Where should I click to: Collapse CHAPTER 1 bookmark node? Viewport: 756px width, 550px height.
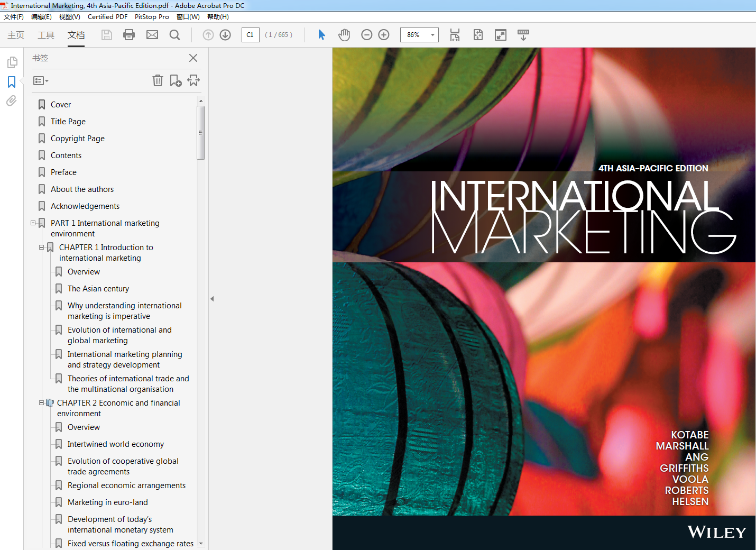42,247
